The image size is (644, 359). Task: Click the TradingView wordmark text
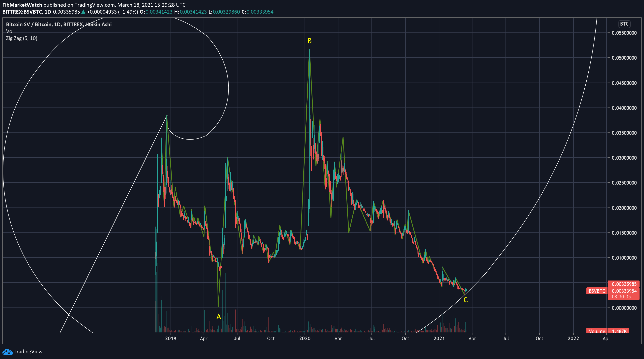tap(28, 351)
